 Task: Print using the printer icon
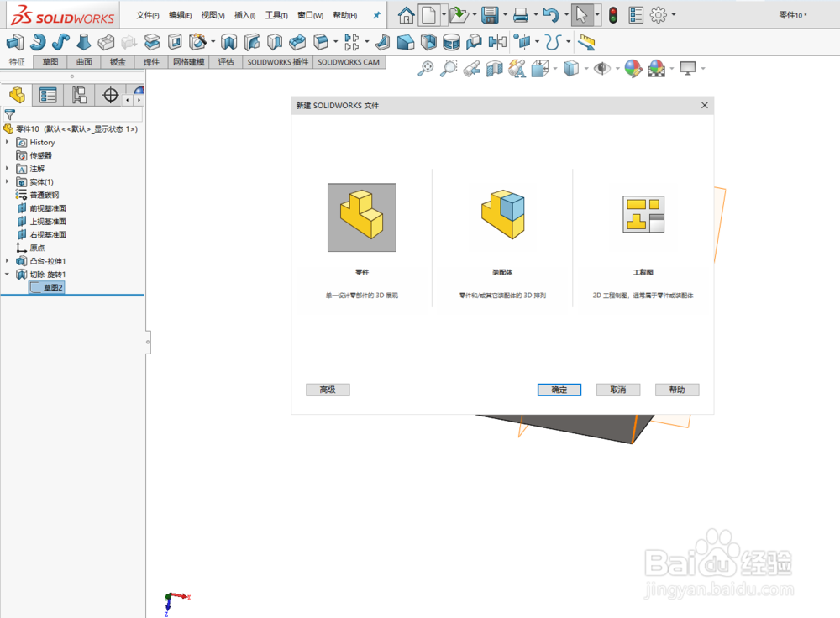coord(520,15)
